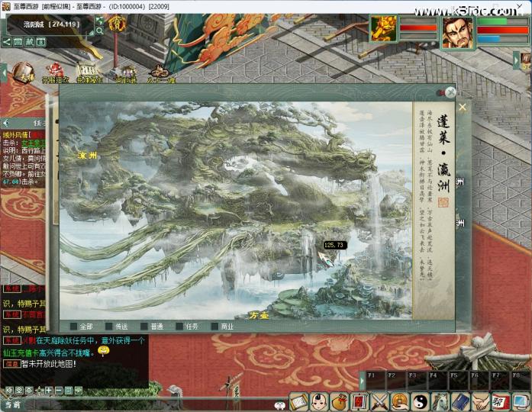The width and height of the screenshot is (532, 412).
Task: Expand the right-edge side panel arrow
Action: point(516,60)
